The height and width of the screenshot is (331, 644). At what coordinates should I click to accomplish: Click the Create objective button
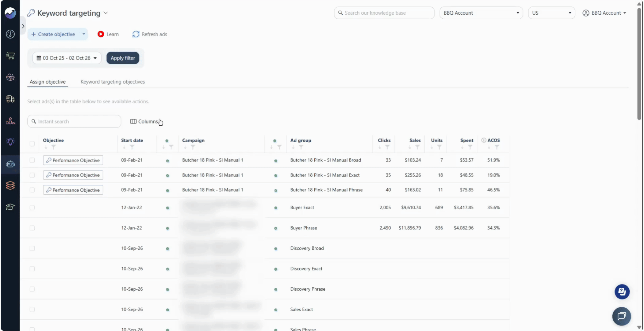coord(53,34)
